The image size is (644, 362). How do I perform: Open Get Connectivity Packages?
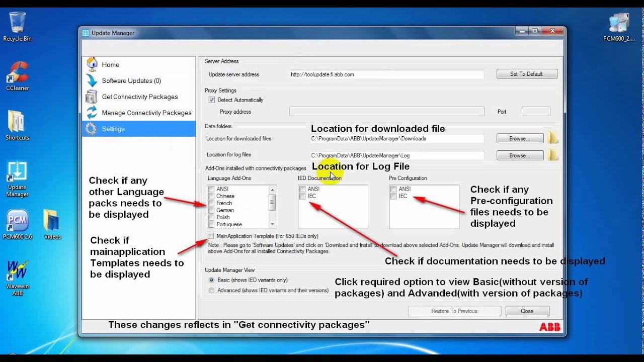[x=139, y=97]
